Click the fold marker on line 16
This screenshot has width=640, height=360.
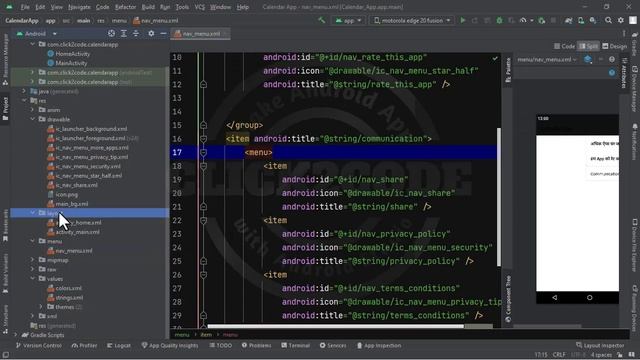[203, 139]
